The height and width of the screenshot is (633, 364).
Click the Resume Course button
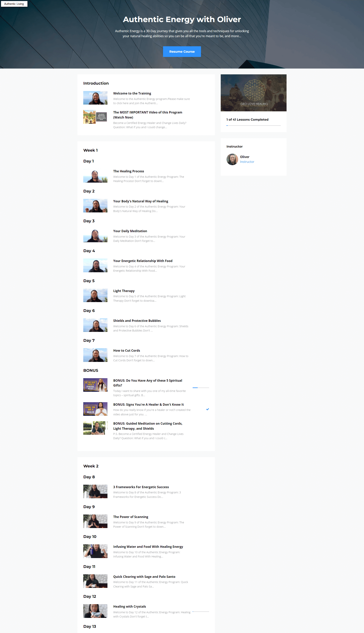click(182, 52)
